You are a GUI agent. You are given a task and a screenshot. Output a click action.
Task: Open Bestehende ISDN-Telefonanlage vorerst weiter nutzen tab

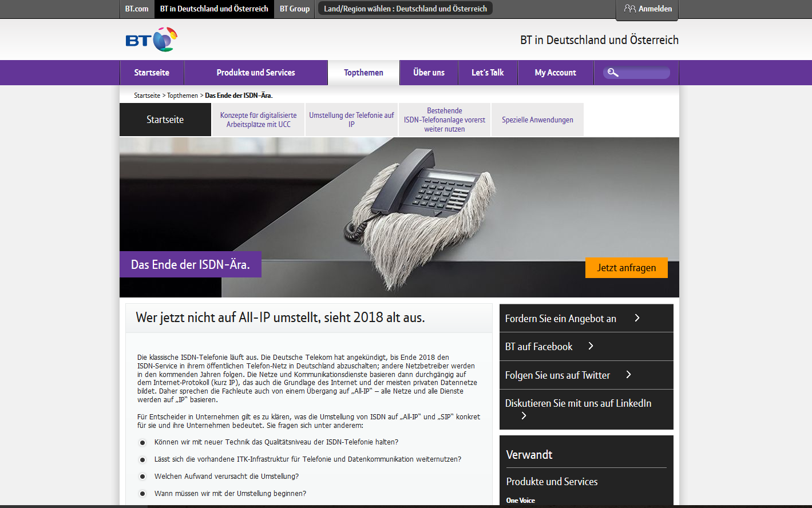[445, 120]
